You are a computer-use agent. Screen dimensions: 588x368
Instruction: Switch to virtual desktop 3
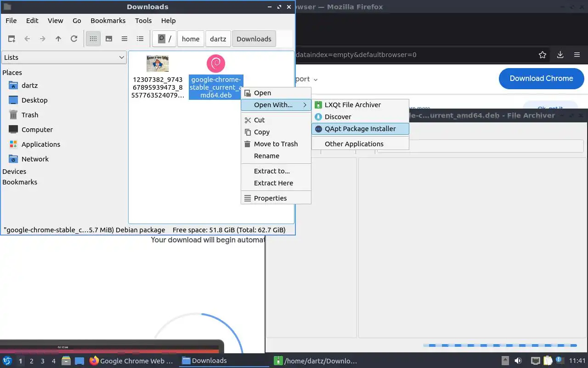42,361
